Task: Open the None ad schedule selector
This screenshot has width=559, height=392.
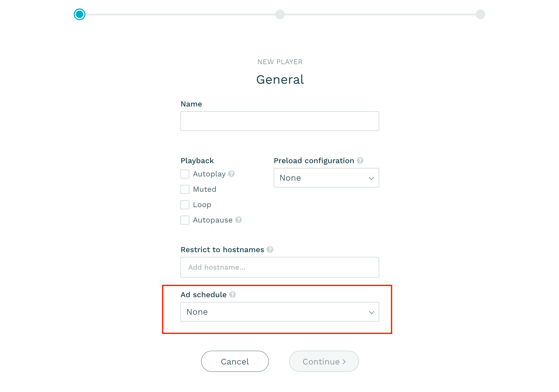Action: (x=279, y=311)
